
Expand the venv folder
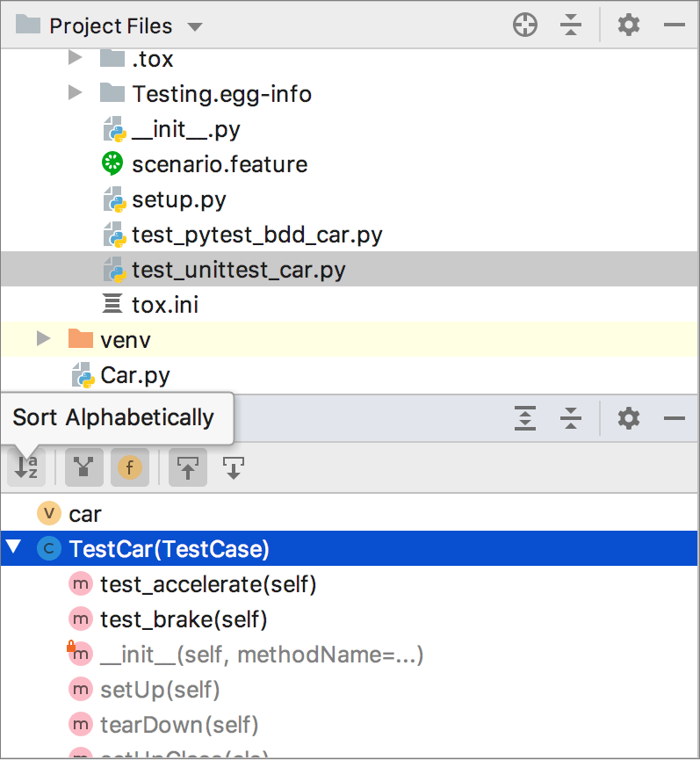[x=42, y=339]
